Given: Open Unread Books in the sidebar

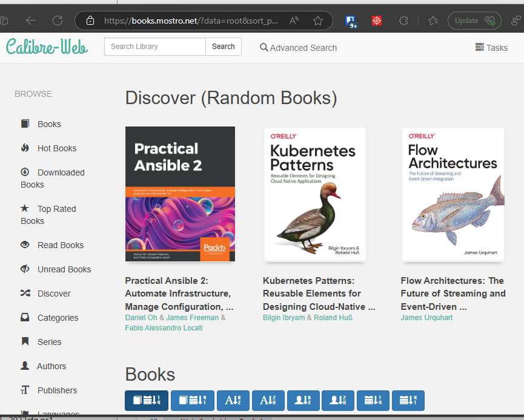Looking at the screenshot, I should [56, 269].
